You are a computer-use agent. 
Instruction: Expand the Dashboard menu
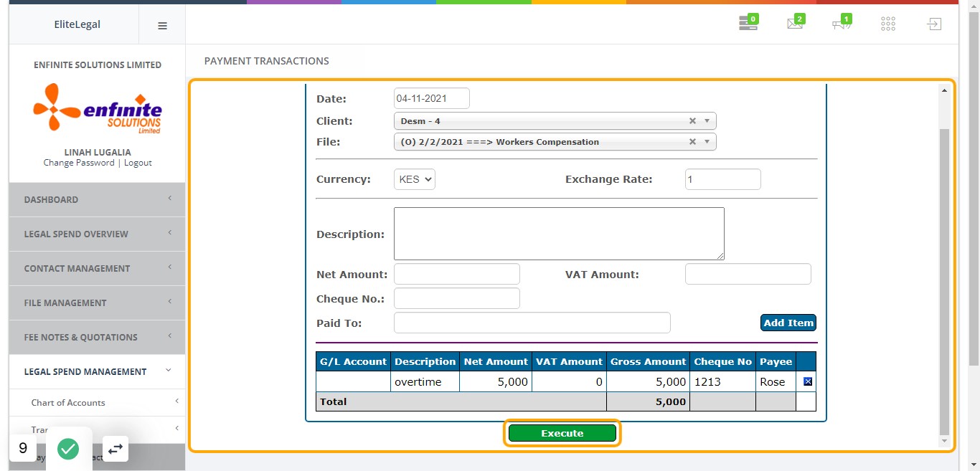[97, 199]
